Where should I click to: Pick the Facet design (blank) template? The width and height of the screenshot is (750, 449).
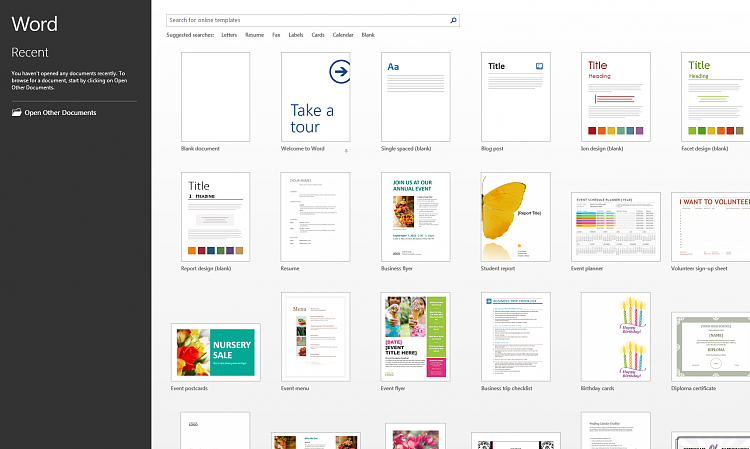click(x=716, y=97)
